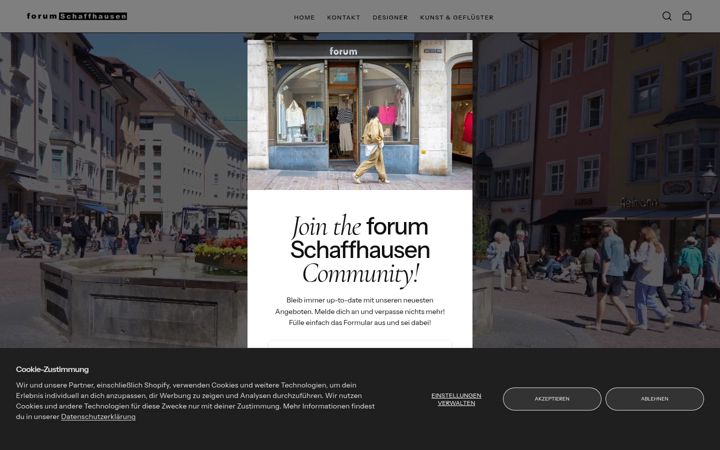The width and height of the screenshot is (720, 450).
Task: Click the 'Bleib immer up-to-date' popup paragraph
Action: click(x=360, y=311)
